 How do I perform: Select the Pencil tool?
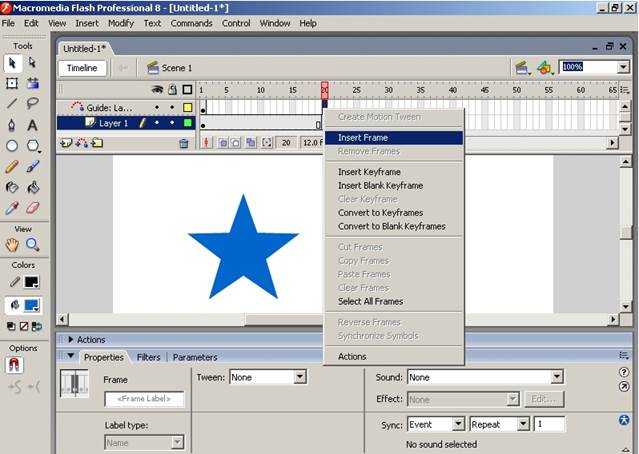pos(12,166)
